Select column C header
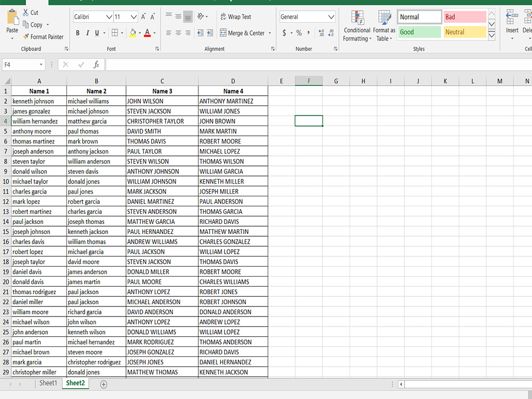This screenshot has height=399, width=532. coord(162,81)
